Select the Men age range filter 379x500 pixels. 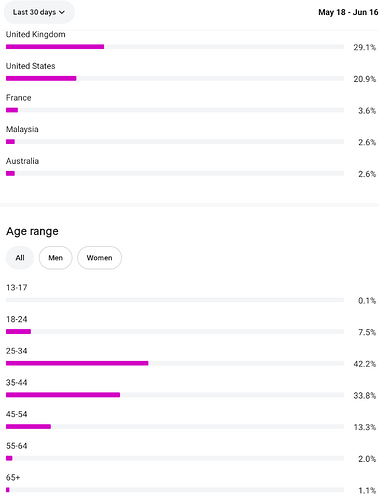[x=56, y=258]
